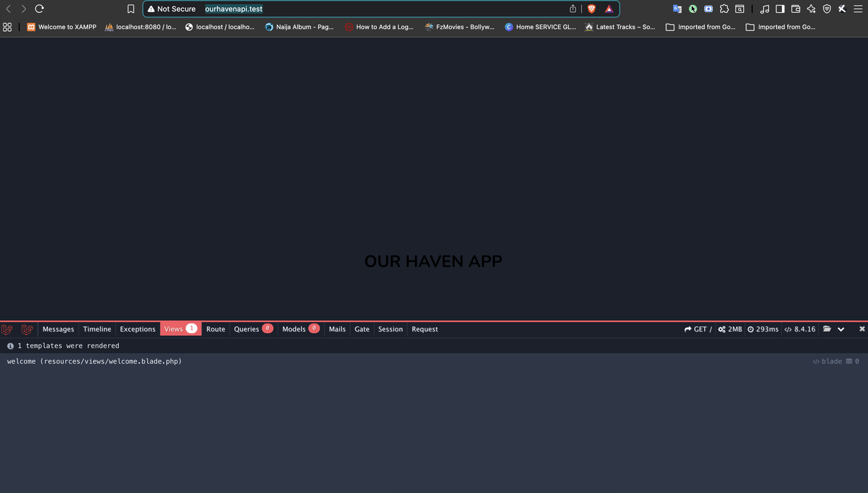Switch to the Mails debugbar tab
The width and height of the screenshot is (868, 493).
coord(337,330)
